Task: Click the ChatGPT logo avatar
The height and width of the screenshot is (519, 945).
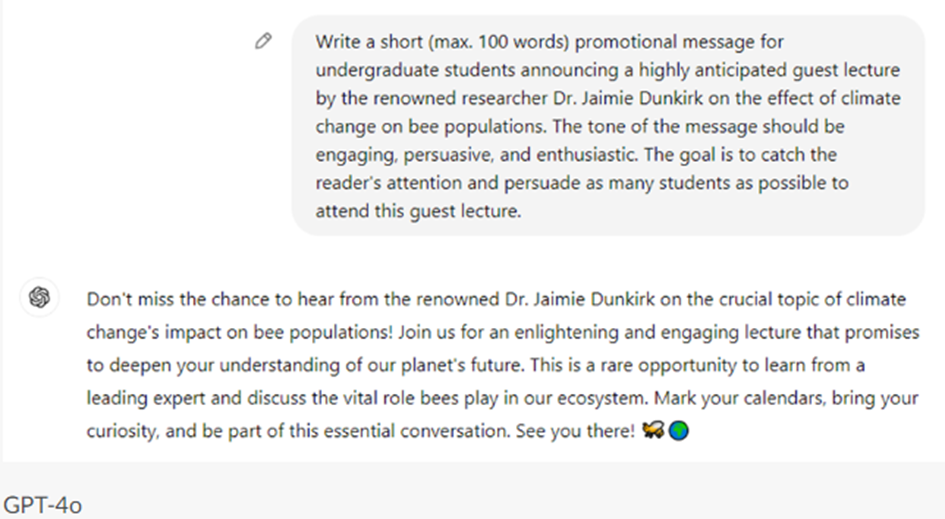Action: (x=39, y=298)
